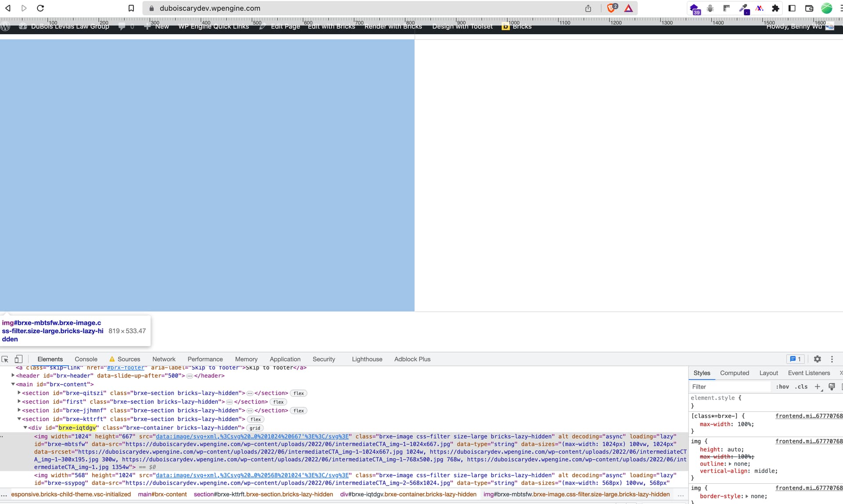The height and width of the screenshot is (504, 843).
Task: Click the ruler extension icon
Action: (x=727, y=8)
